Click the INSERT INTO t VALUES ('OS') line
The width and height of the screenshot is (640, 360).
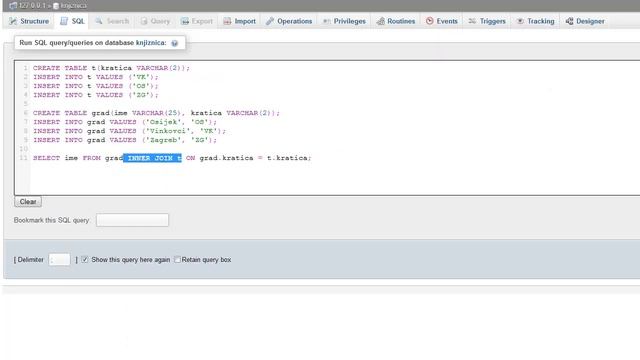(x=96, y=86)
